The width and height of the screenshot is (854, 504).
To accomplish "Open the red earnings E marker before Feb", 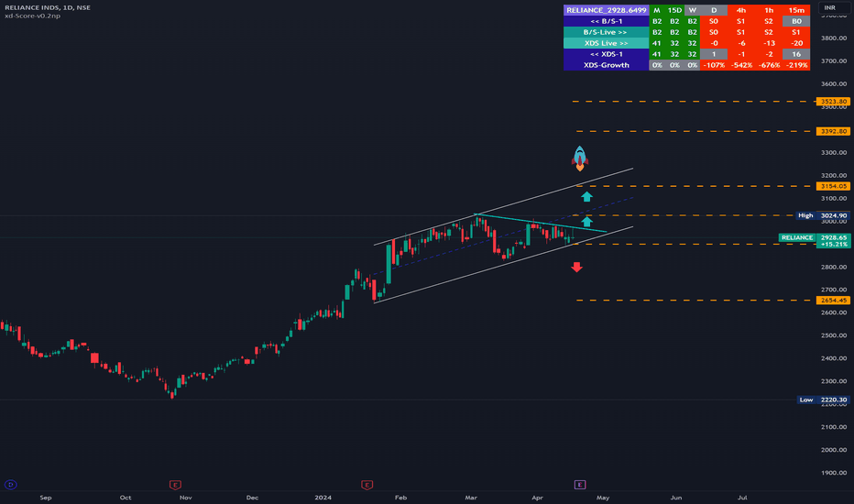I will click(x=367, y=485).
